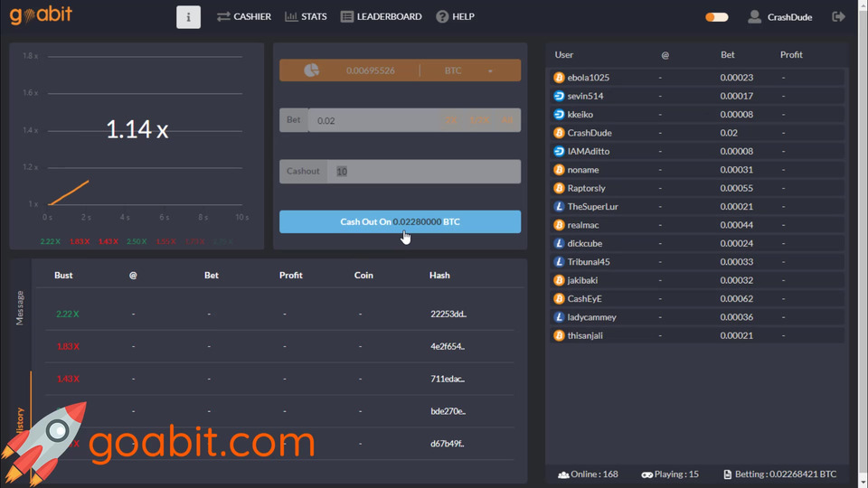Click the Litecoin icon next to dickcube
The image size is (868, 488).
[x=559, y=243]
